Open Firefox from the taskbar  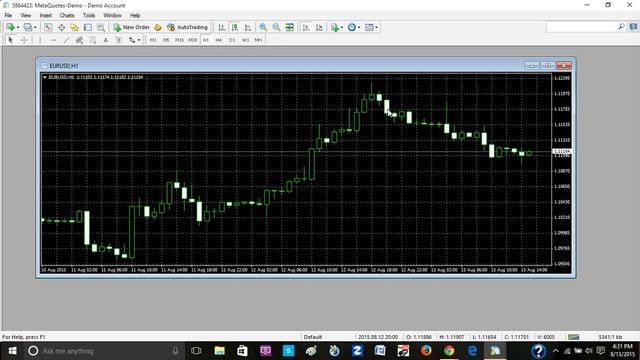tap(426, 351)
